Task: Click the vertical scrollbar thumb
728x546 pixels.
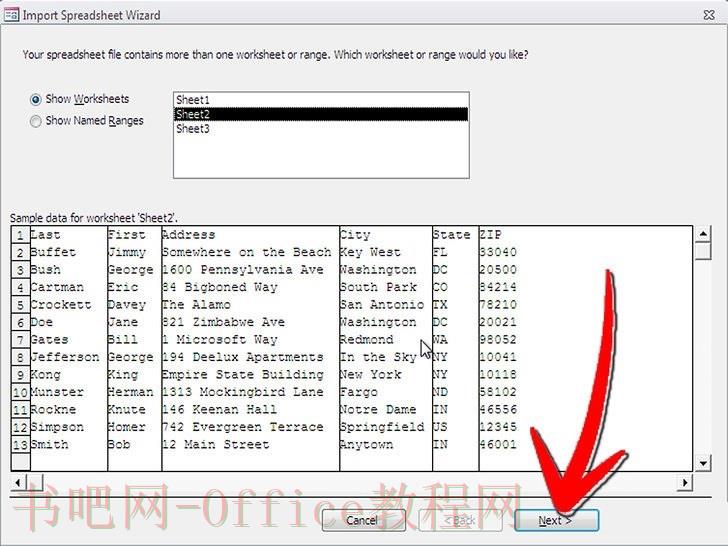Action: point(703,251)
